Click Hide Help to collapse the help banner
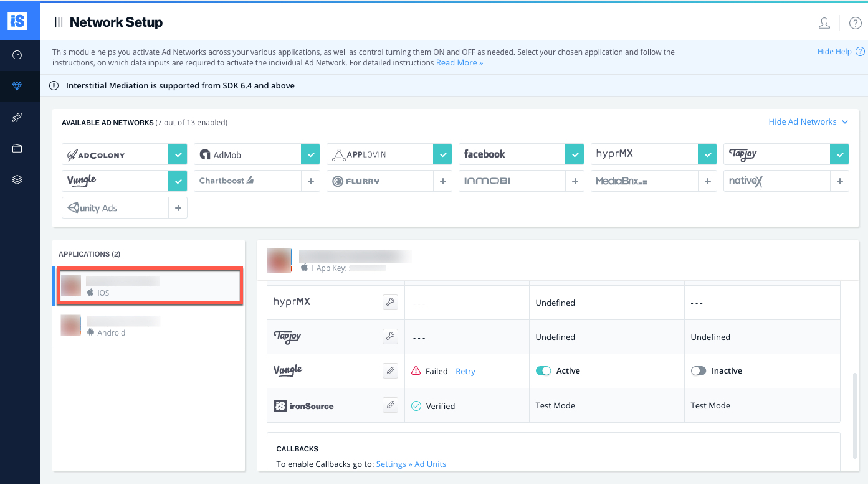The height and width of the screenshot is (485, 868). coord(836,51)
